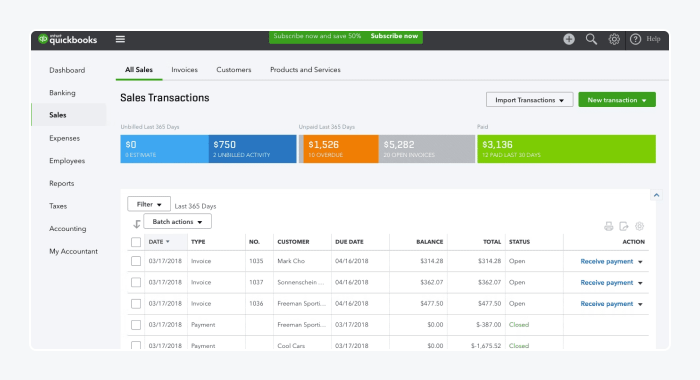
Task: Sort by the STATUS column header
Action: (x=519, y=242)
